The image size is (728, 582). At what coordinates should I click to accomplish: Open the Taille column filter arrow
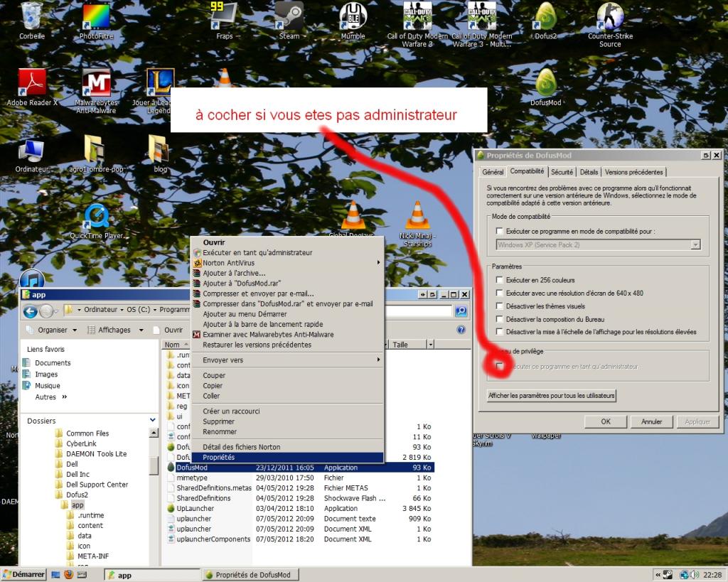(x=431, y=345)
